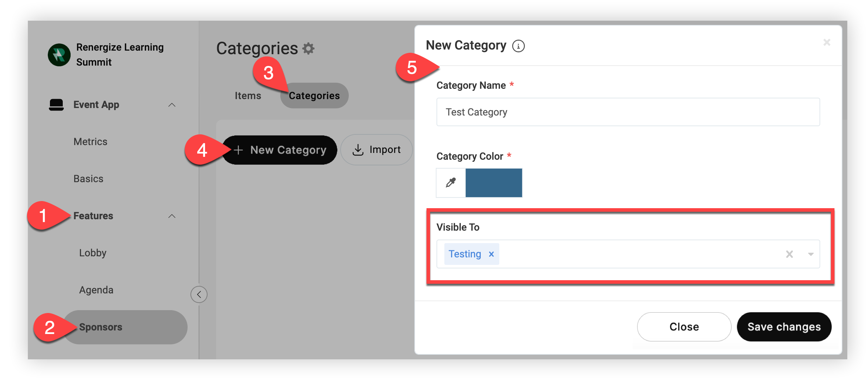This screenshot has height=380, width=868.
Task: Click the blue Category Color swatch
Action: coord(494,183)
